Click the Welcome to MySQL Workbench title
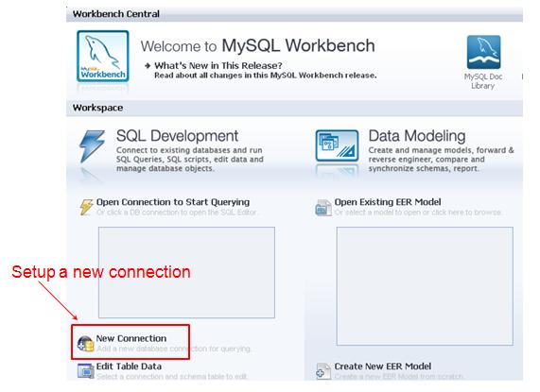540x392 pixels. pos(257,45)
